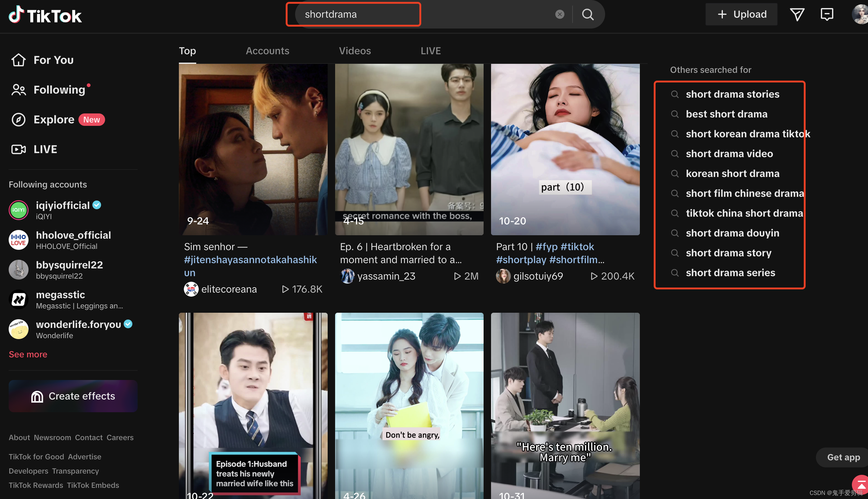
Task: Open iqiyiofficial account
Action: (x=62, y=205)
